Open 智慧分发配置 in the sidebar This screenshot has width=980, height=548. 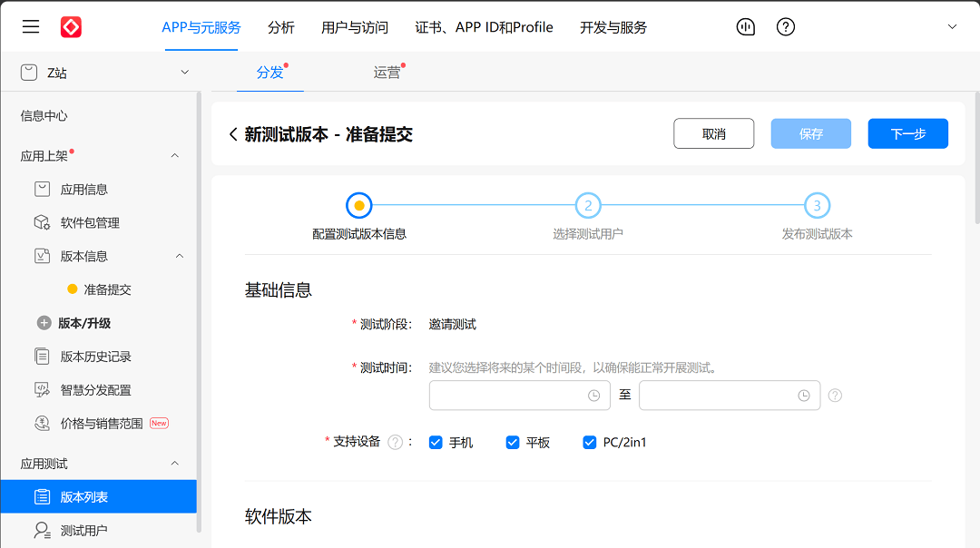point(95,390)
